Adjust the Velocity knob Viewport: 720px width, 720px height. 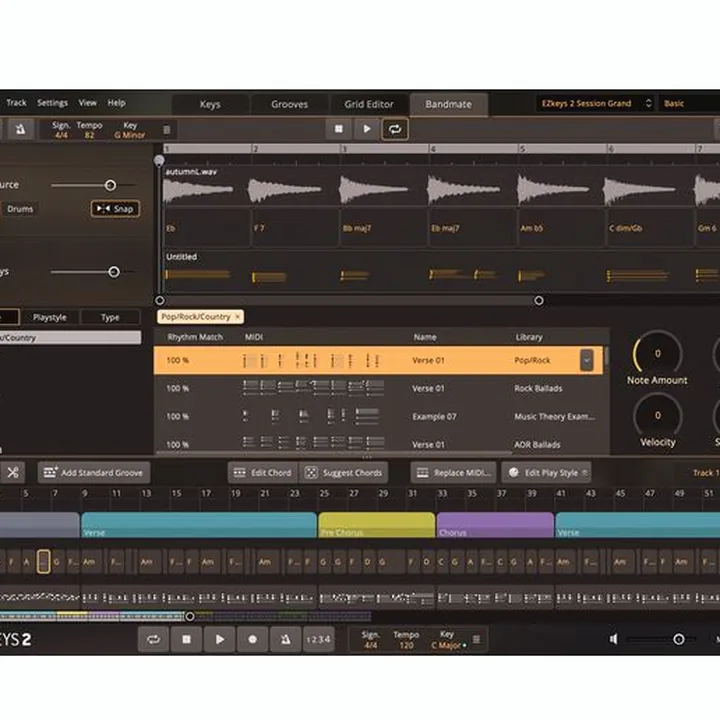[658, 416]
